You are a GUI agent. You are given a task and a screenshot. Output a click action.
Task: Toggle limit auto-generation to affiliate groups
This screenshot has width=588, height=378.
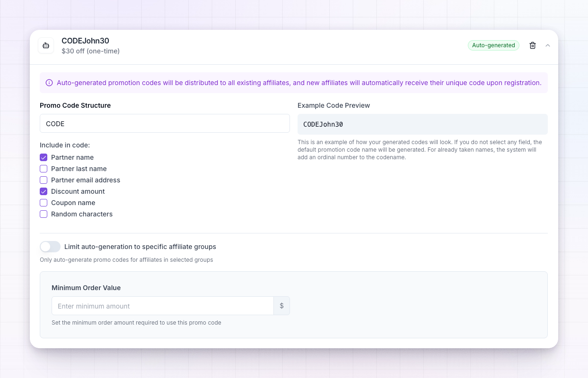pos(50,247)
